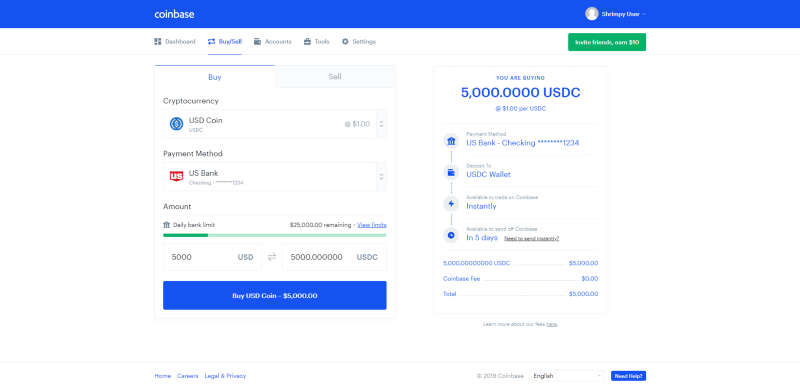Open the Buy/Sell navigation item
800x388 pixels.
click(224, 41)
